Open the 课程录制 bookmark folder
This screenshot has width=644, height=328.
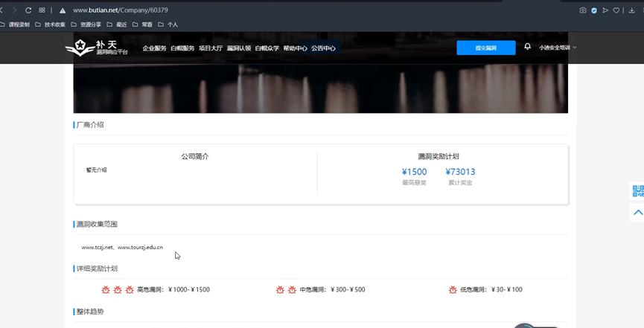(15, 25)
